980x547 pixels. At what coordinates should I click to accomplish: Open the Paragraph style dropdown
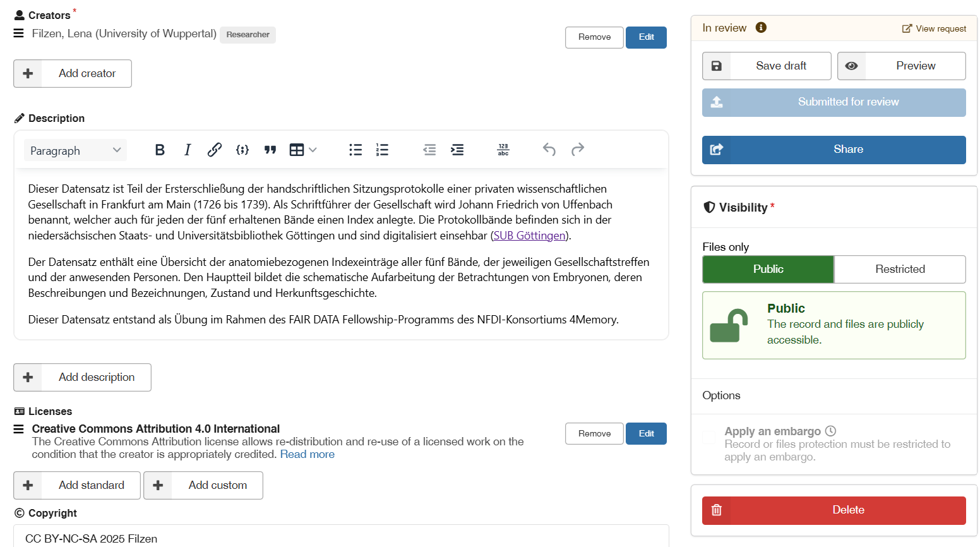[75, 150]
